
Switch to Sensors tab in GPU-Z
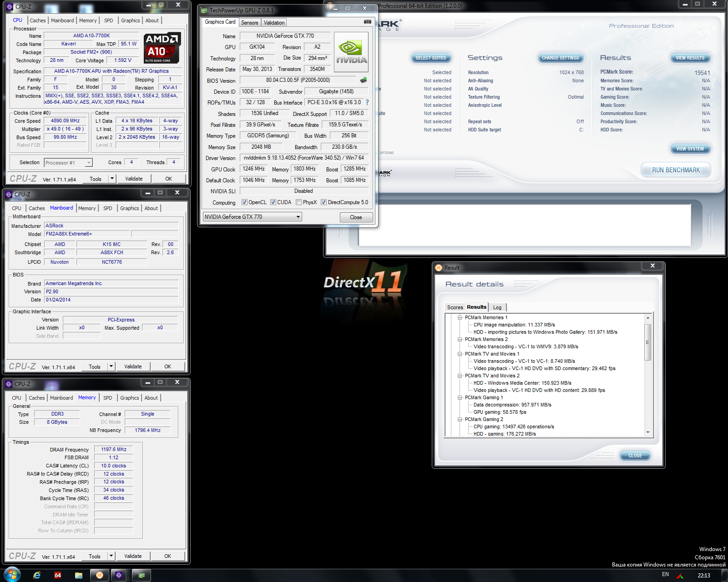tap(250, 23)
